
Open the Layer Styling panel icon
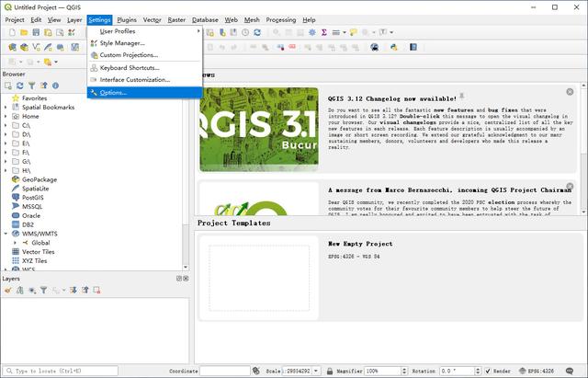pos(8,290)
